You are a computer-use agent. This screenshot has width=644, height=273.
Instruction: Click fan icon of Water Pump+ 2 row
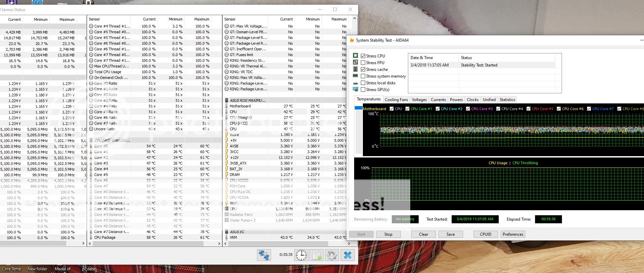click(x=227, y=220)
